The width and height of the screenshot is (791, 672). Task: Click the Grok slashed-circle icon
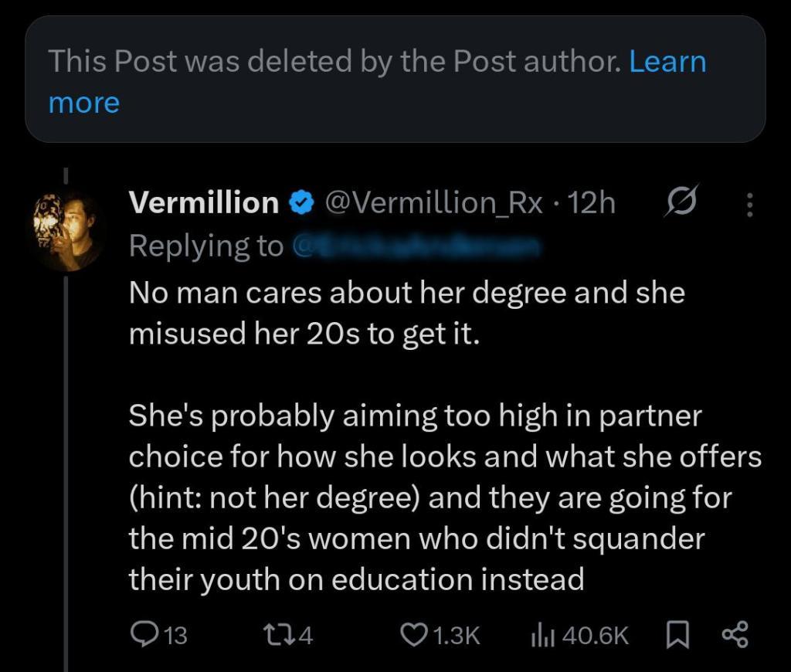681,203
